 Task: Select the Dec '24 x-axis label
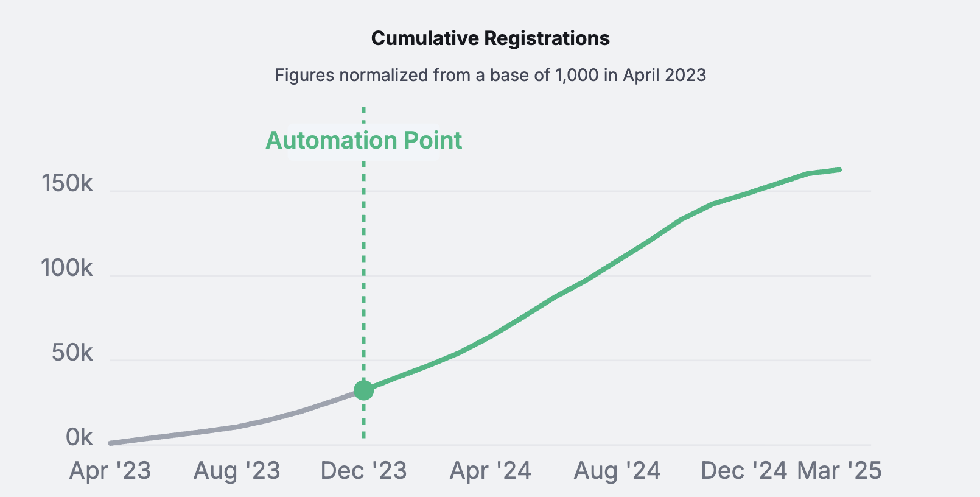tap(744, 471)
